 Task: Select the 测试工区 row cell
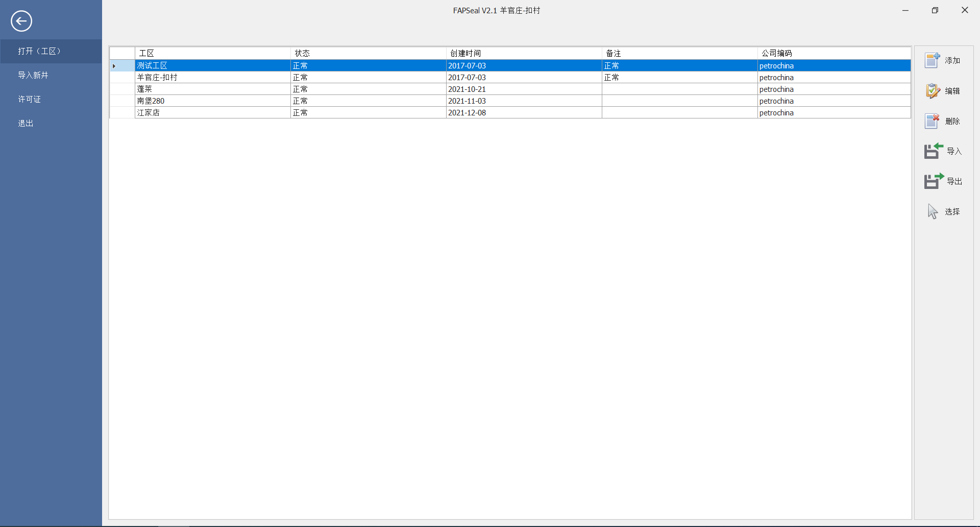click(x=213, y=65)
